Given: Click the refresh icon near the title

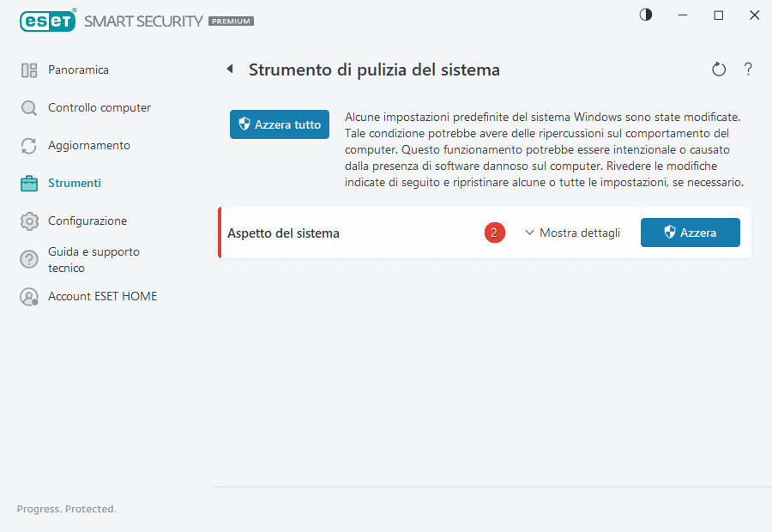Looking at the screenshot, I should tap(719, 70).
